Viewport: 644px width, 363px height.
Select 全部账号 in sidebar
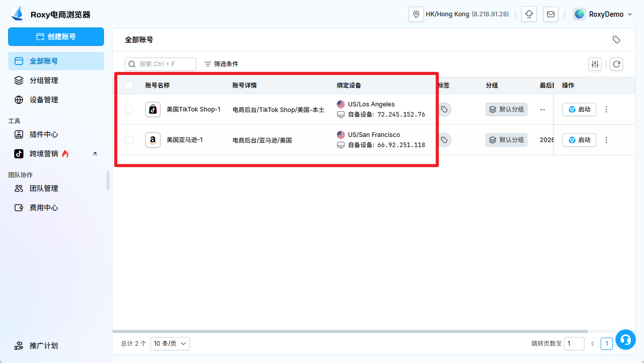56,61
